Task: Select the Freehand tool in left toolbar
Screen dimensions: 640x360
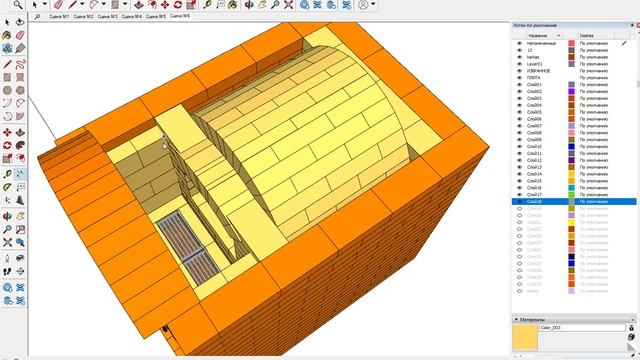Action: coord(20,64)
